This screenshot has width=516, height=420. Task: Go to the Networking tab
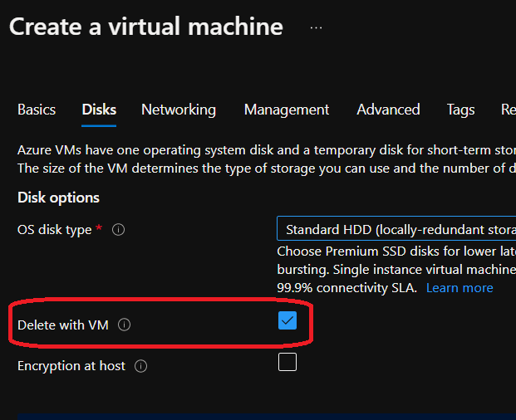click(179, 110)
